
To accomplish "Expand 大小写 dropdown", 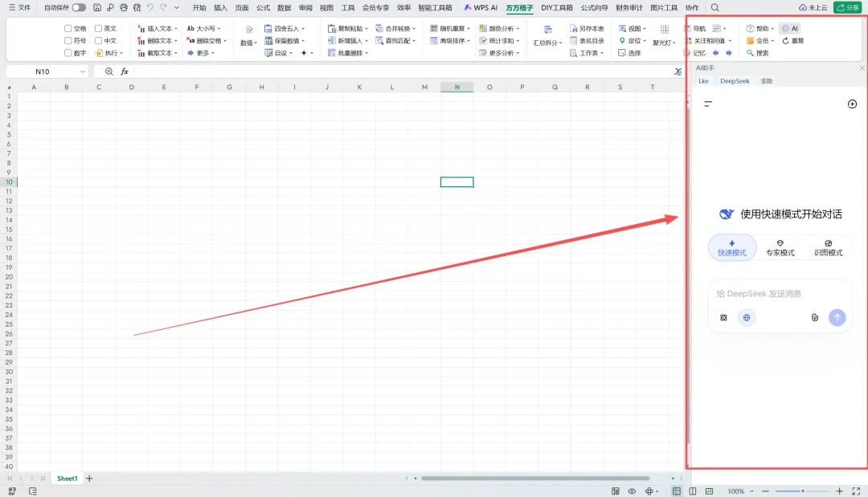I will click(x=203, y=28).
